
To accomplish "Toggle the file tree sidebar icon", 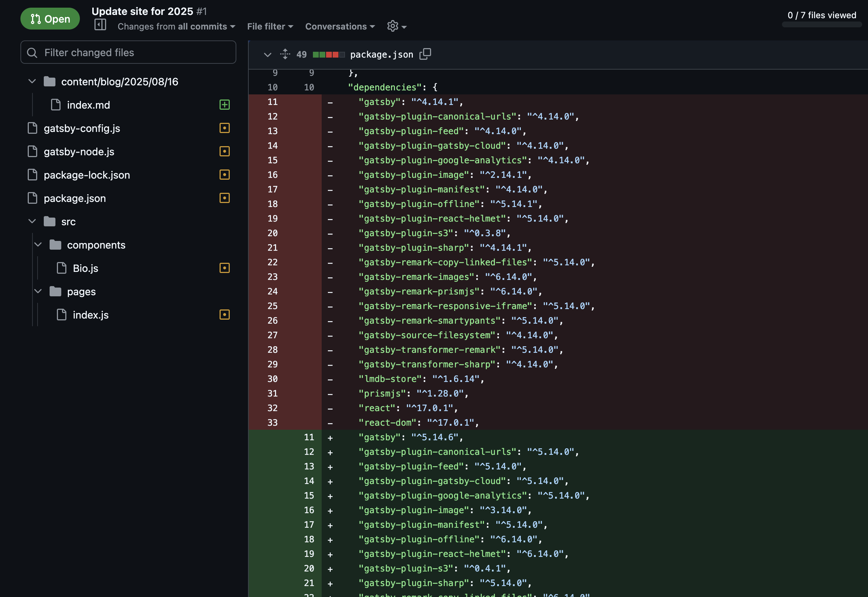I will [100, 25].
